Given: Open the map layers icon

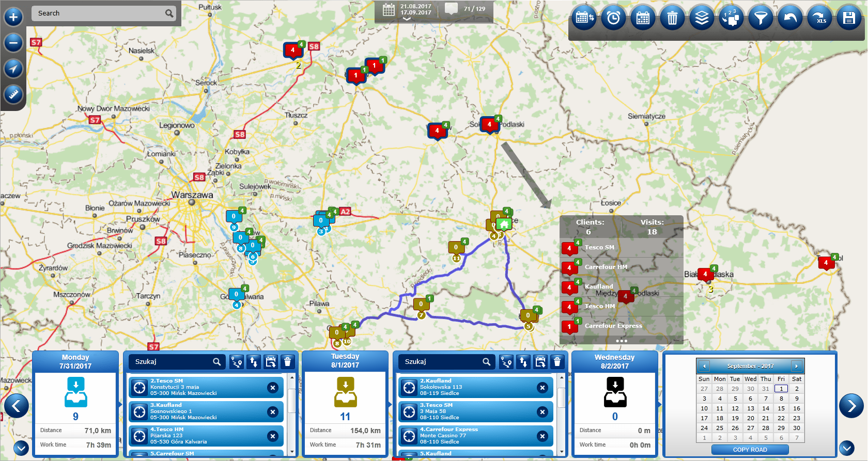Looking at the screenshot, I should 702,19.
